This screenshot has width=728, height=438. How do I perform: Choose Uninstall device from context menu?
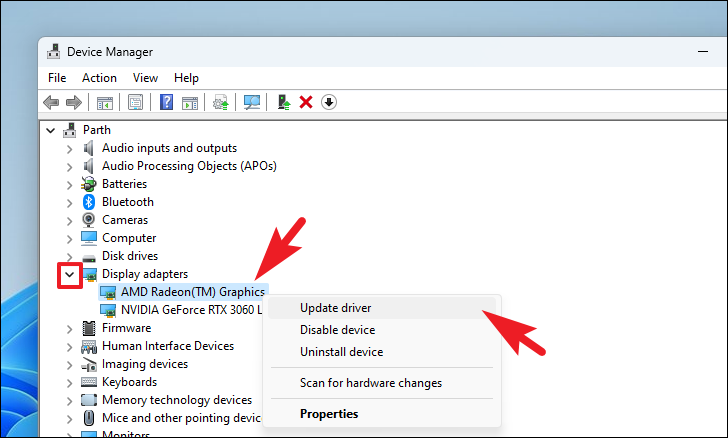coord(382,352)
